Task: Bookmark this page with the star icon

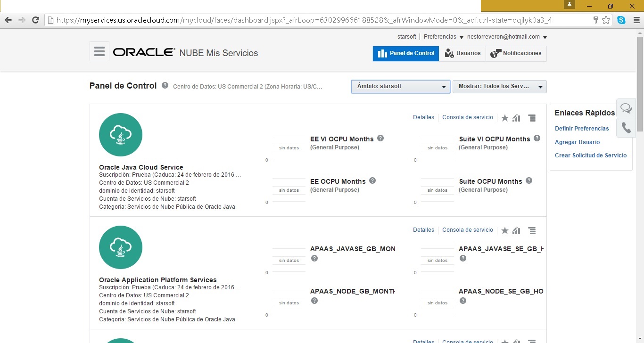Action: click(x=606, y=20)
